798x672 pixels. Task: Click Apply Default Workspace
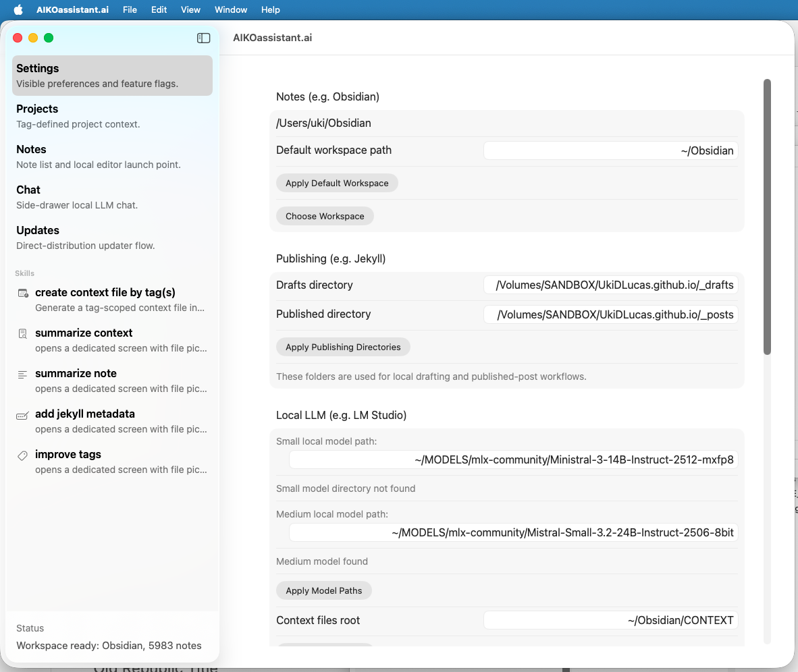[x=337, y=183]
